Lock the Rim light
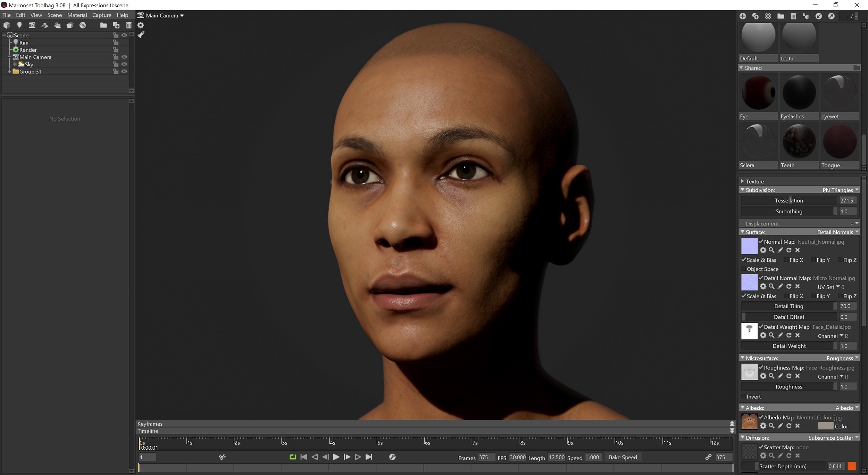 116,42
